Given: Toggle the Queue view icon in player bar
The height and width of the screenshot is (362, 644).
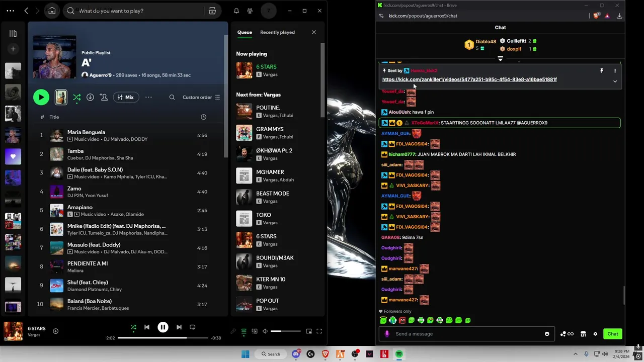Looking at the screenshot, I should pos(244,331).
